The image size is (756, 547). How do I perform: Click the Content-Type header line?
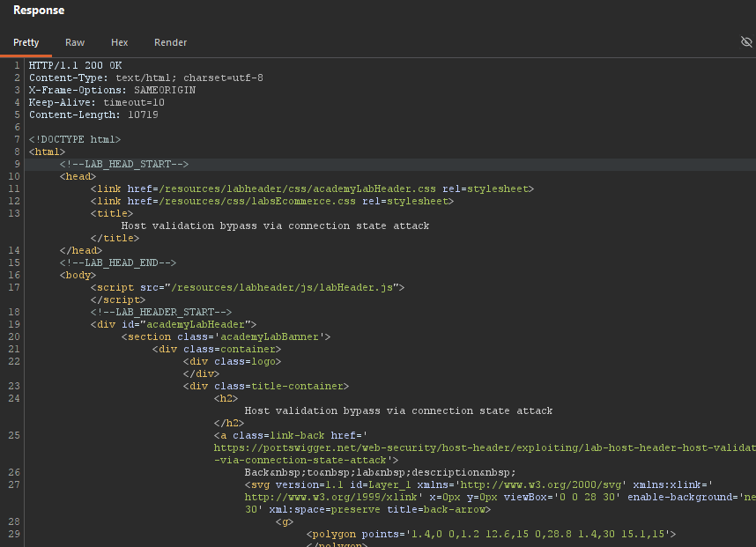[x=146, y=78]
